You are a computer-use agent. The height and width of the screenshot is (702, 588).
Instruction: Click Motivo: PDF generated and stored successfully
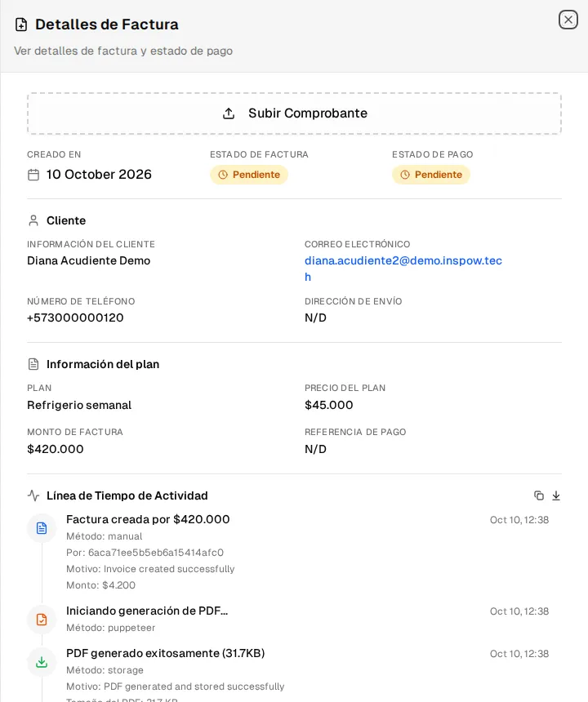click(x=175, y=686)
